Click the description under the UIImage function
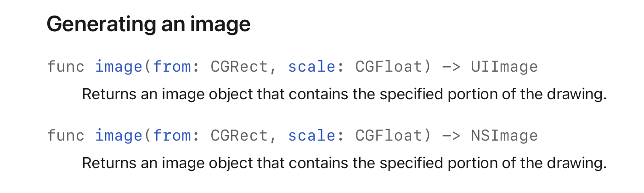This screenshot has width=644, height=193. click(344, 94)
